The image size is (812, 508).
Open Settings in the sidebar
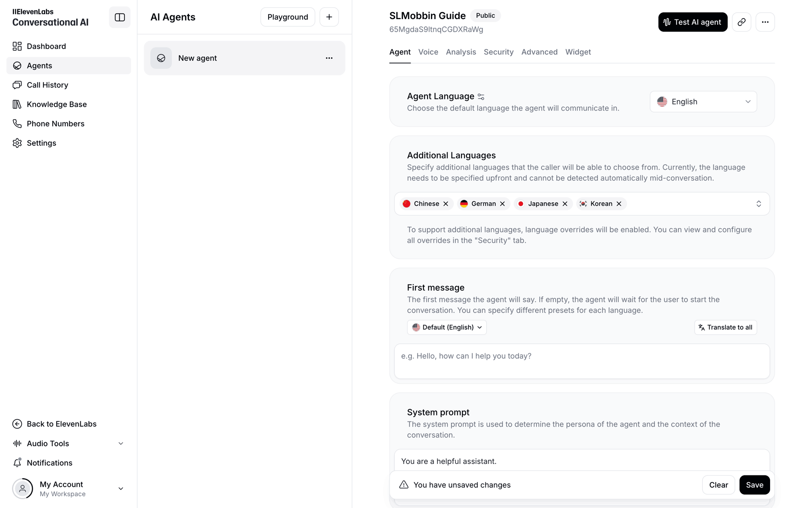(x=69, y=143)
